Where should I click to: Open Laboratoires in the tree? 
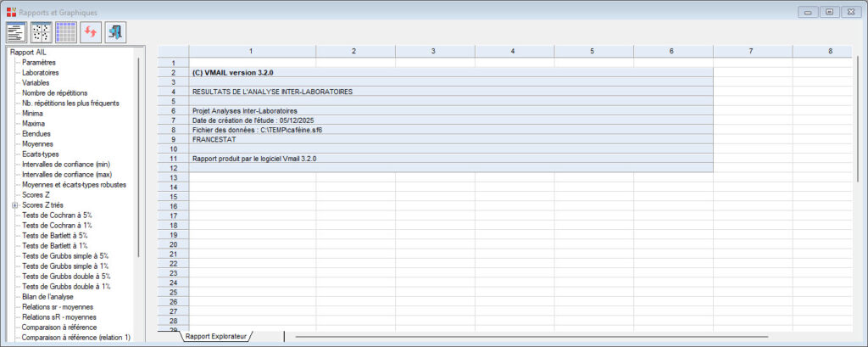coord(46,73)
